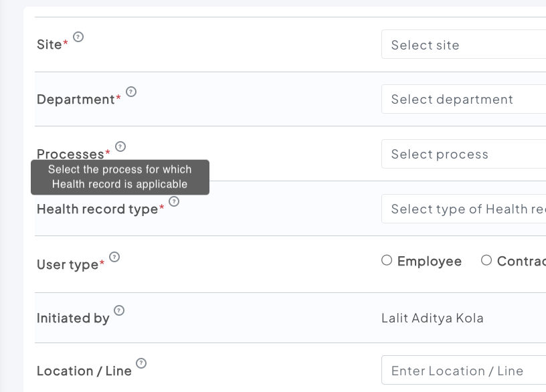Click the Health record tooltip popup
The image size is (546, 392).
point(120,177)
